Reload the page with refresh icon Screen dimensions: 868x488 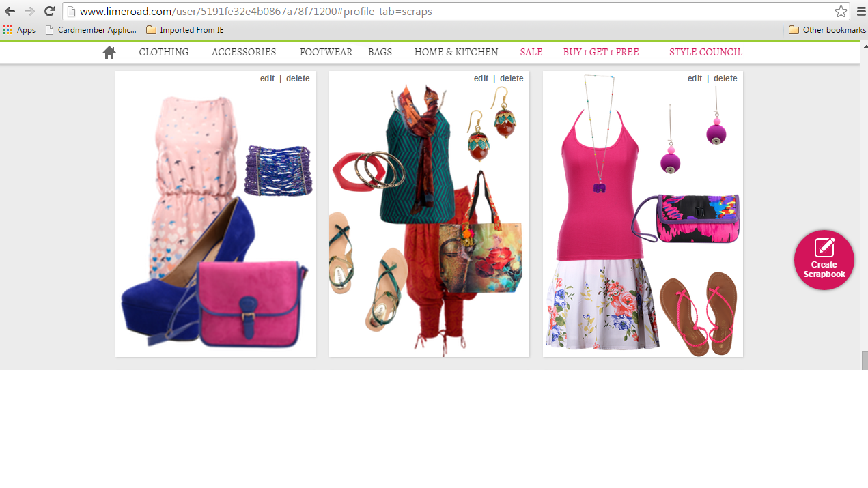coord(48,11)
